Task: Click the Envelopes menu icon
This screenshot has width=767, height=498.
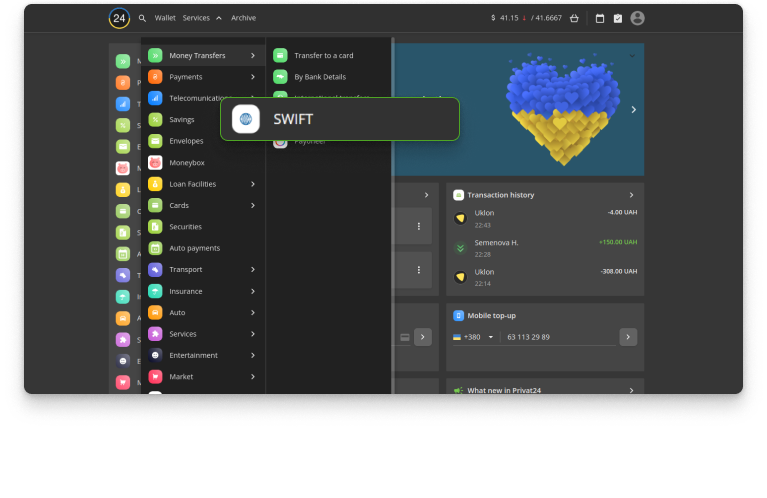Action: point(155,141)
